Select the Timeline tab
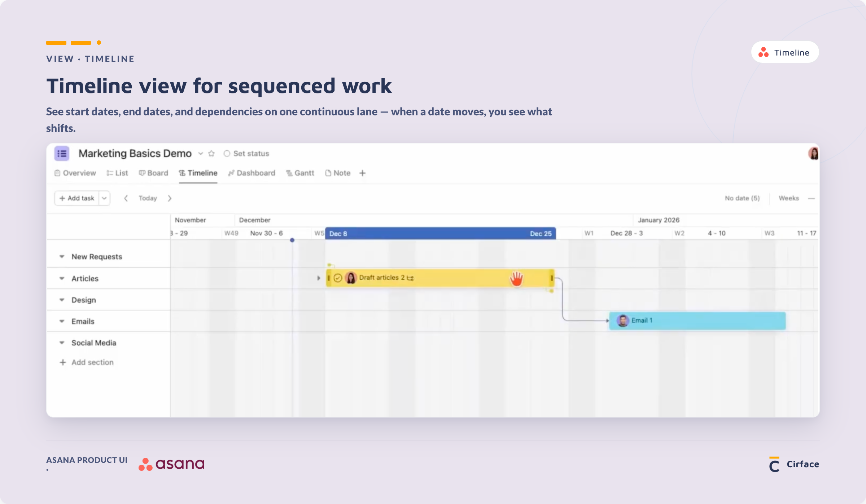This screenshot has width=866, height=504. (198, 173)
